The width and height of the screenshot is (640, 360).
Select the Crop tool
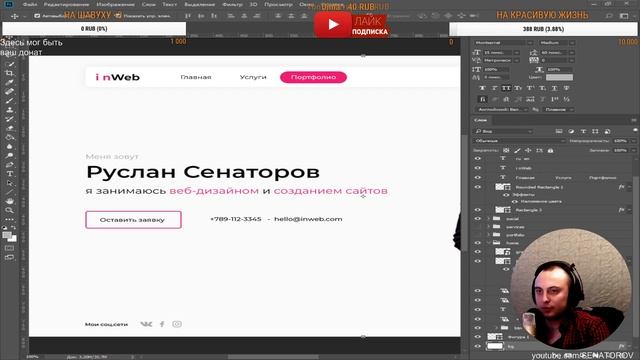[x=9, y=73]
